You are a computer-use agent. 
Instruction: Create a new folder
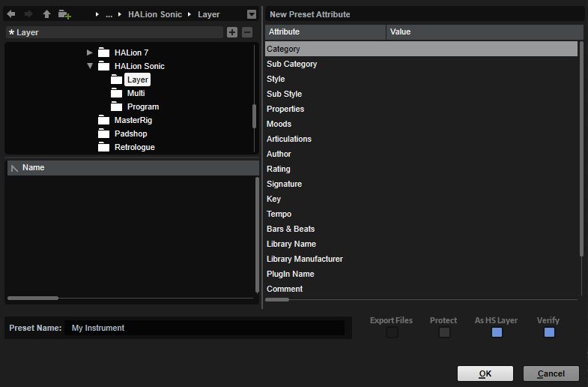[x=64, y=14]
